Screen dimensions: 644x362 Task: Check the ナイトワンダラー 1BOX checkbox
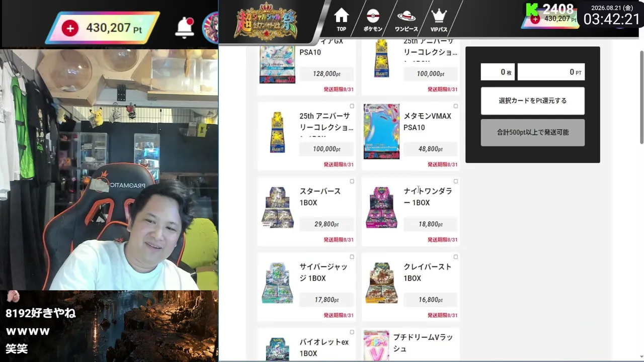456,182
